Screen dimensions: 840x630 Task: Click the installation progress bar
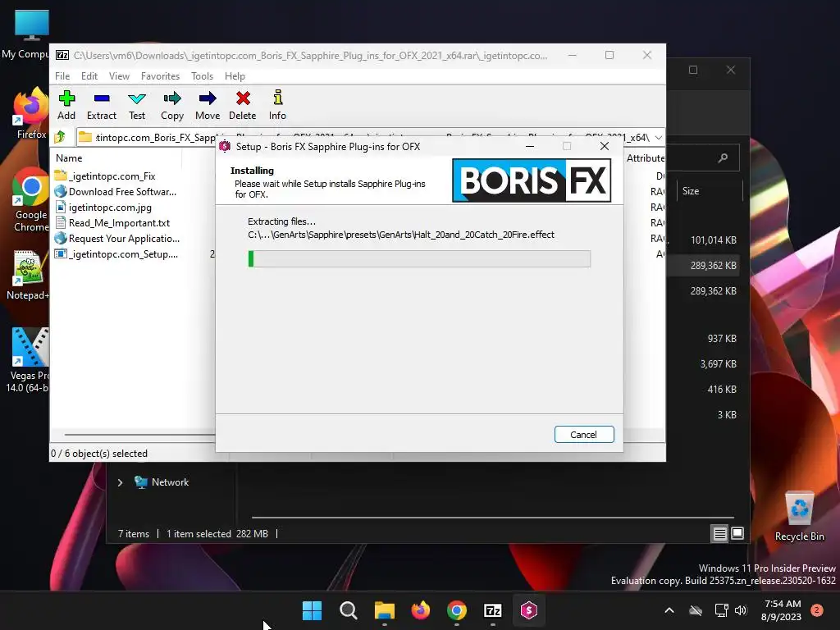click(419, 258)
